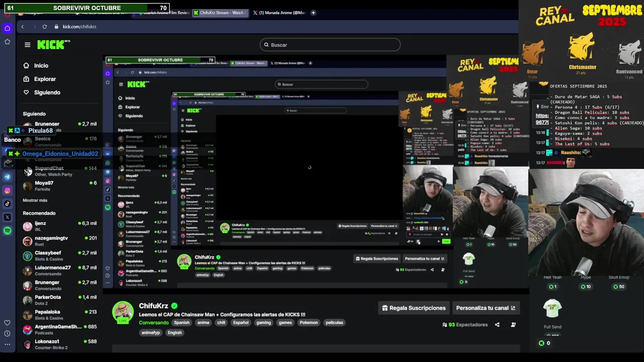
Task: Click the ChifuKrz channel name
Action: 153,306
